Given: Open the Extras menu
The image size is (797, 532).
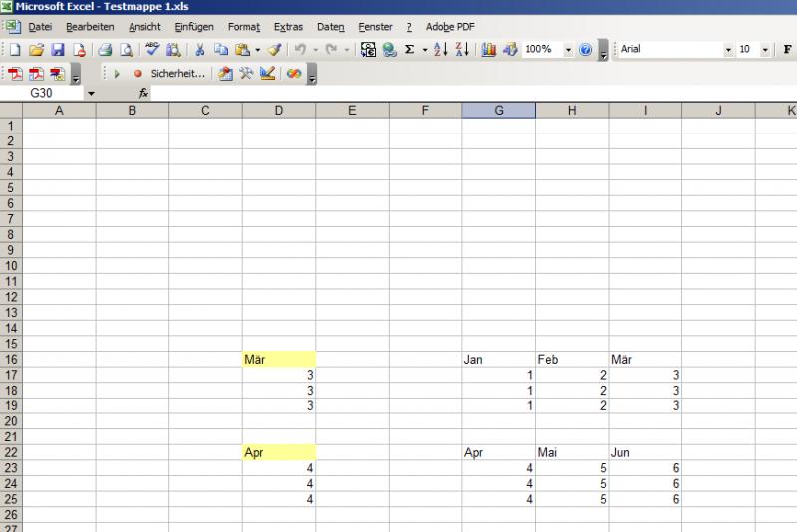Looking at the screenshot, I should coord(288,27).
